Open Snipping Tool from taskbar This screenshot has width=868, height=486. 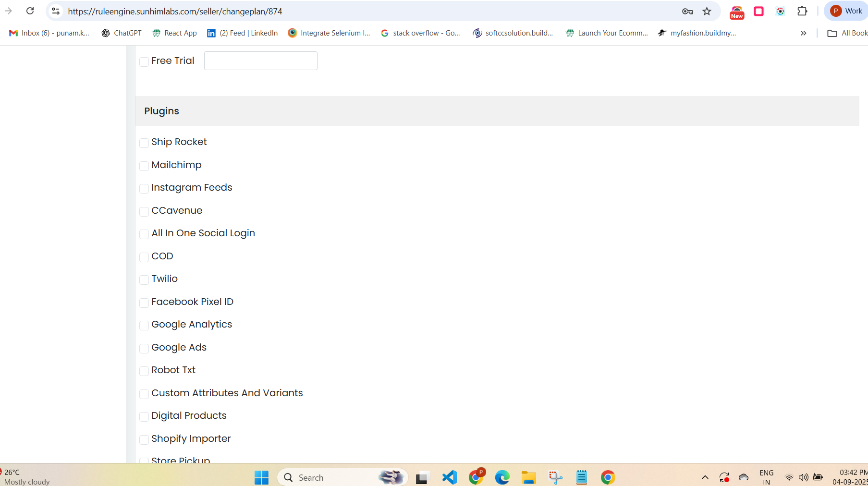(555, 477)
